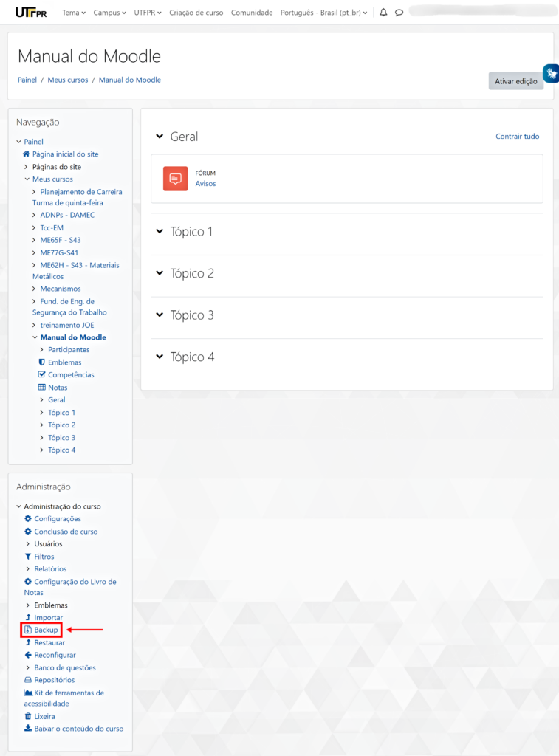Screen dimensions: 559x756
Task: Click the arrow icon beside Restaurar
Action: point(28,642)
